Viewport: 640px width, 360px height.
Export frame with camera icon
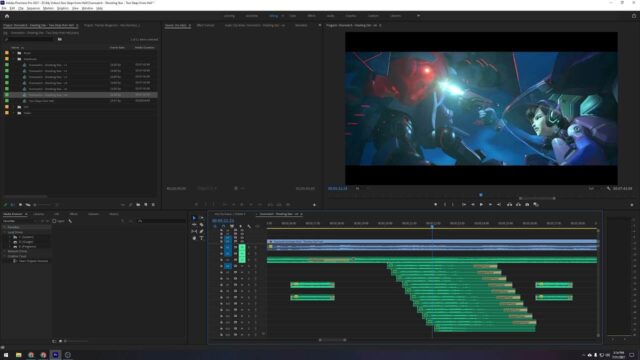point(527,204)
